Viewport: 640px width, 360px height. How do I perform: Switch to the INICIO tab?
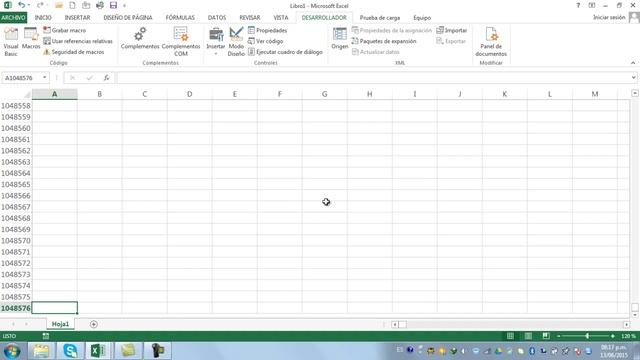pyautogui.click(x=43, y=18)
